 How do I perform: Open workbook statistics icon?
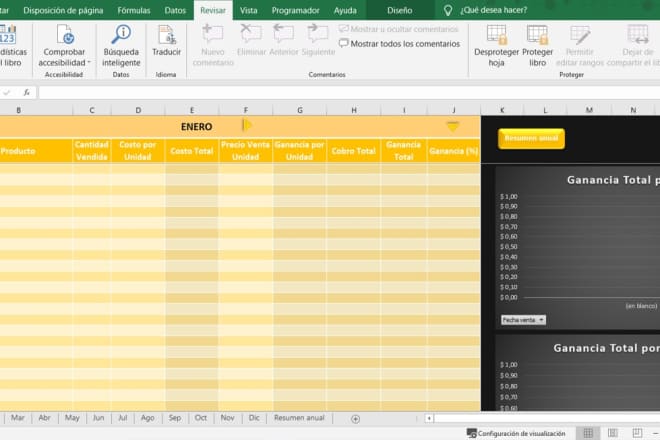coord(8,35)
